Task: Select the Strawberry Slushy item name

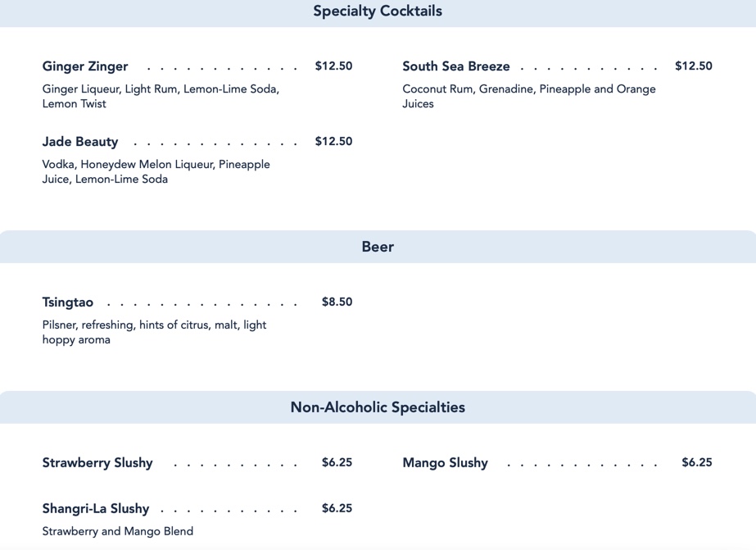Action: click(x=97, y=463)
